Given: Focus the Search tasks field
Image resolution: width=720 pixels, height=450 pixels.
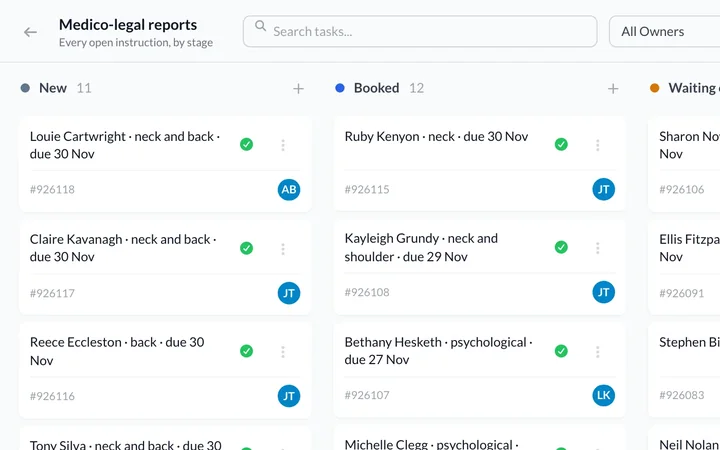Looking at the screenshot, I should coord(420,31).
